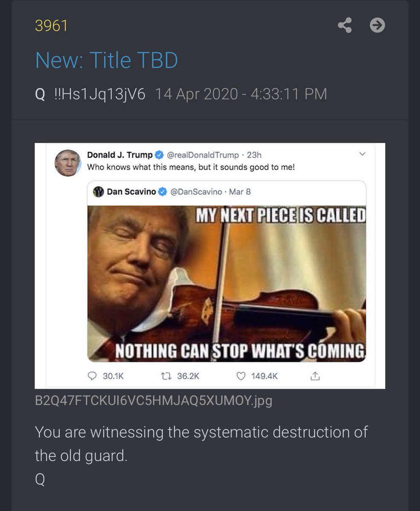Open post number 3961 link
This screenshot has width=420, height=511.
(51, 26)
